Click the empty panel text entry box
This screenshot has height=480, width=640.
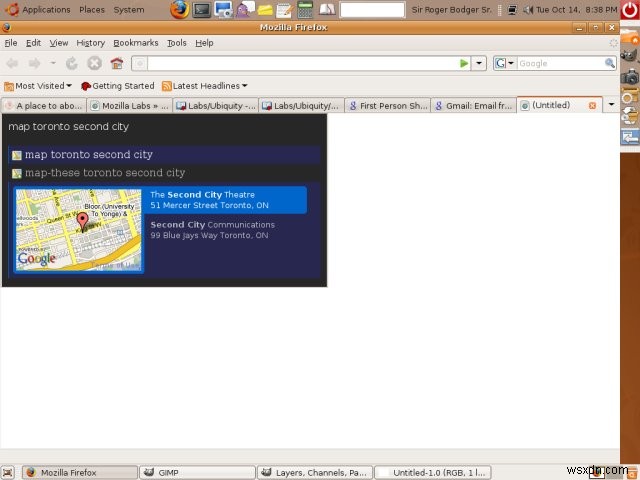click(x=373, y=10)
